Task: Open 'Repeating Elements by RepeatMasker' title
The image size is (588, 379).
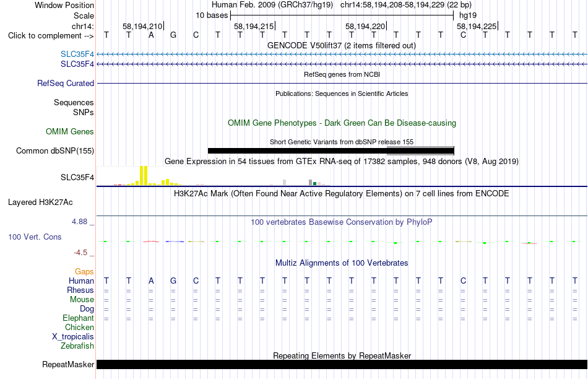Action: click(x=342, y=355)
